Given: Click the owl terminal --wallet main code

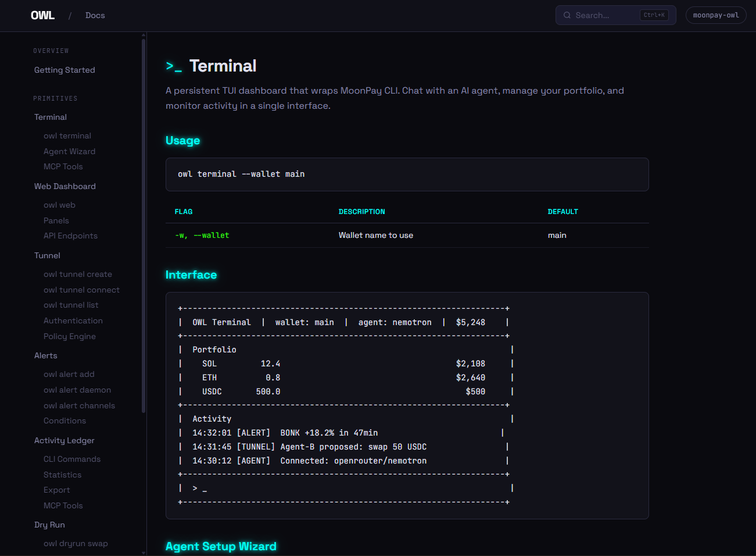Looking at the screenshot, I should pos(241,174).
